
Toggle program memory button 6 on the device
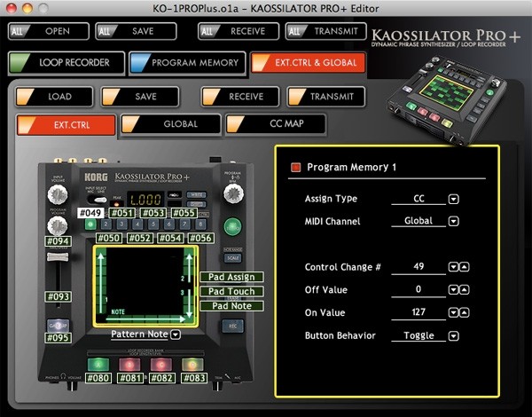(169, 224)
